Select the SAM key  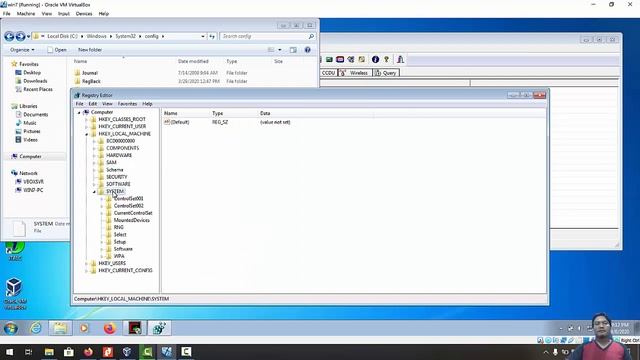pyautogui.click(x=111, y=162)
